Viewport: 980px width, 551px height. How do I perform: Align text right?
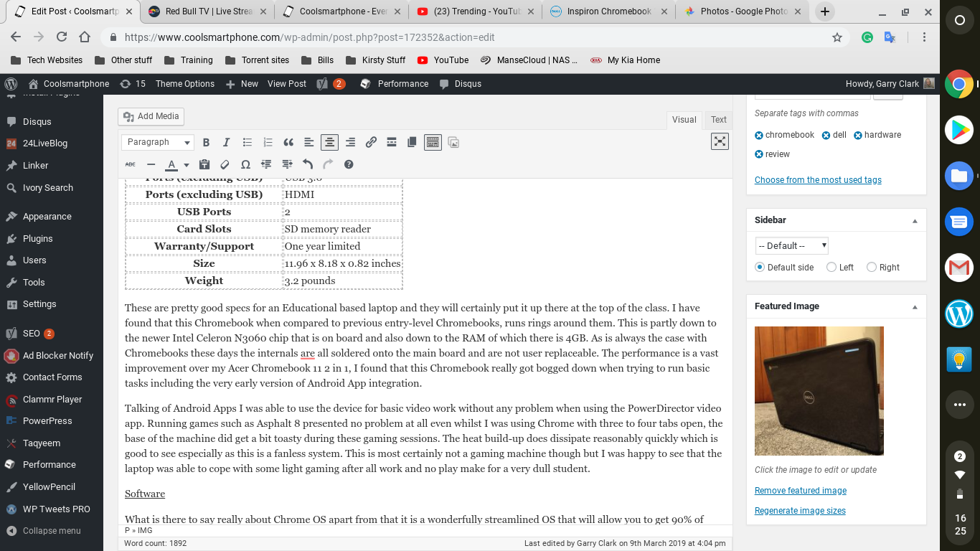point(350,142)
